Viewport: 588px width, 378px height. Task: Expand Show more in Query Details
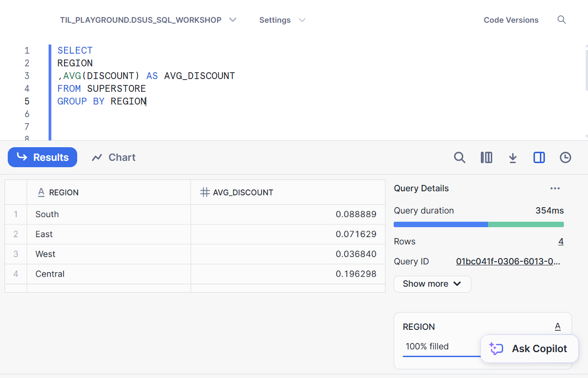click(x=432, y=284)
